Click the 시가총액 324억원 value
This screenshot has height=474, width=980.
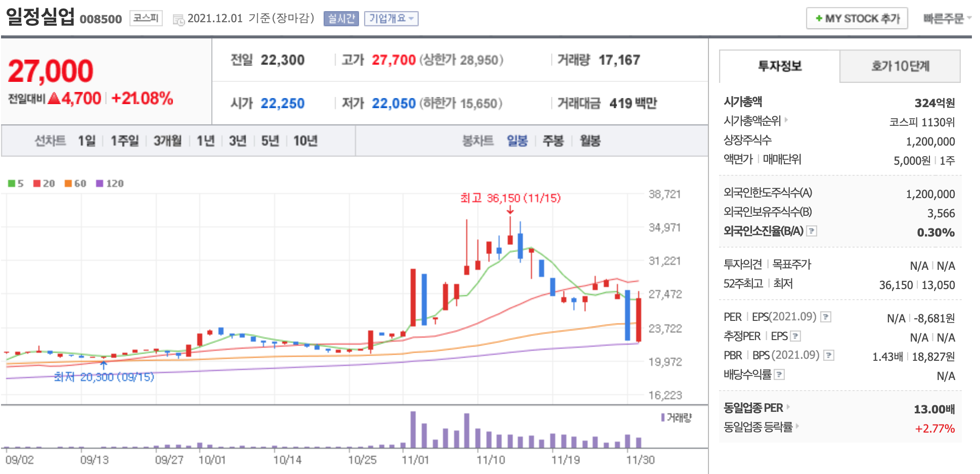934,103
